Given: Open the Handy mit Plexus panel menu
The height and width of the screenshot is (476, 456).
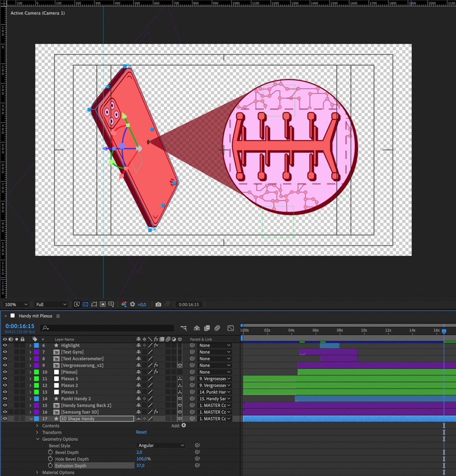Looking at the screenshot, I should (58, 316).
